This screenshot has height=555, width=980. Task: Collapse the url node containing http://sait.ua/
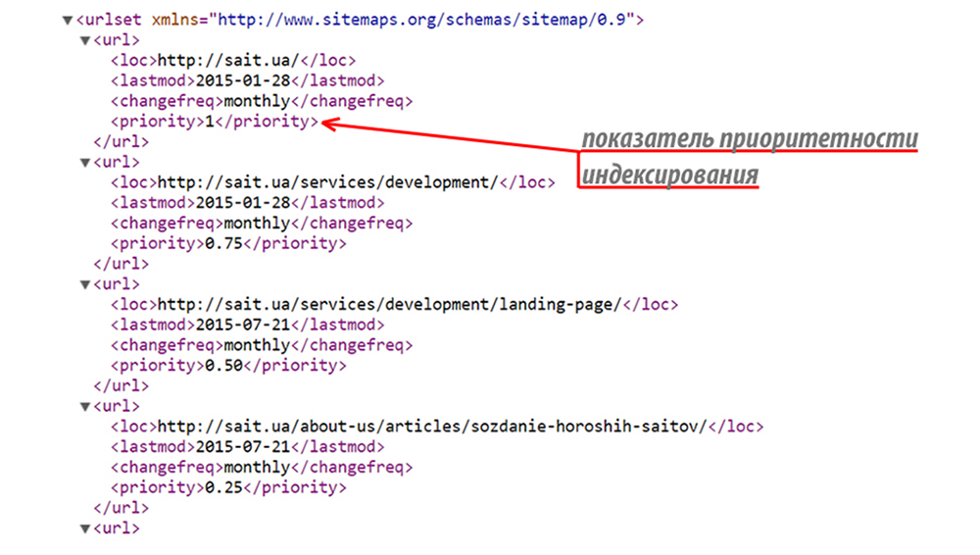click(x=84, y=40)
